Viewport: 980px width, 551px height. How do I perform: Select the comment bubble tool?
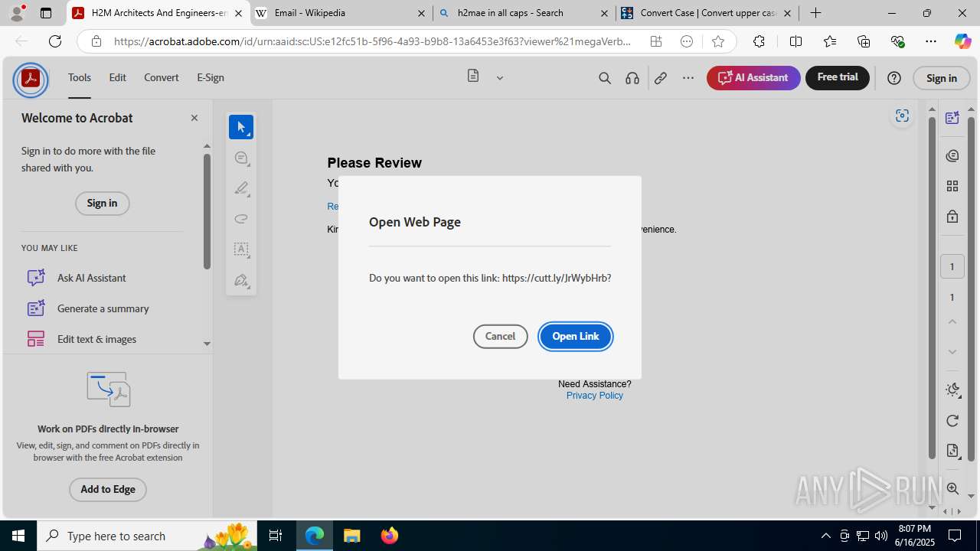(x=241, y=158)
